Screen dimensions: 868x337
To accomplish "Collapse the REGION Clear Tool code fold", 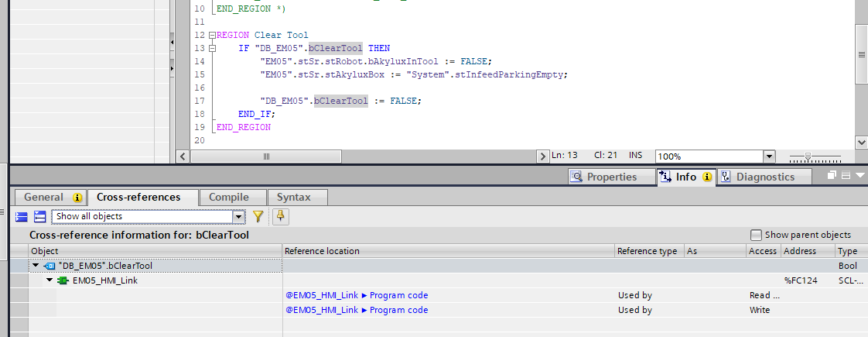I will click(212, 36).
